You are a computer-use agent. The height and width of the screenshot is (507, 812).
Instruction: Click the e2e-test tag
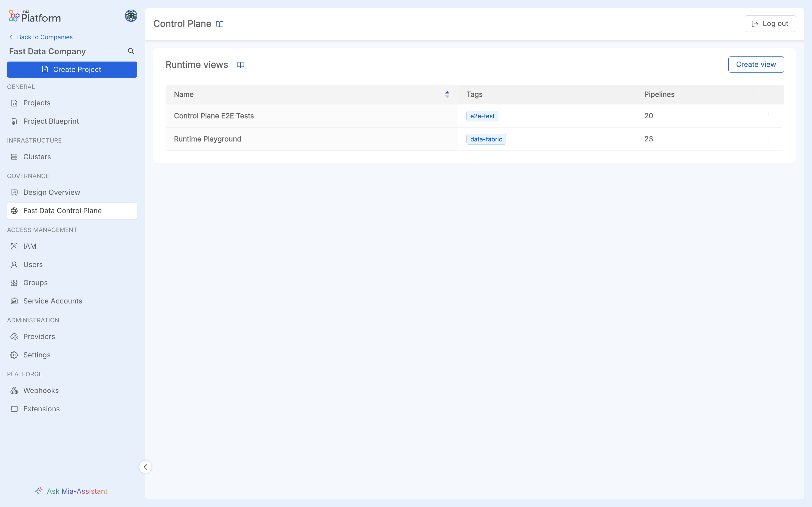tap(482, 116)
